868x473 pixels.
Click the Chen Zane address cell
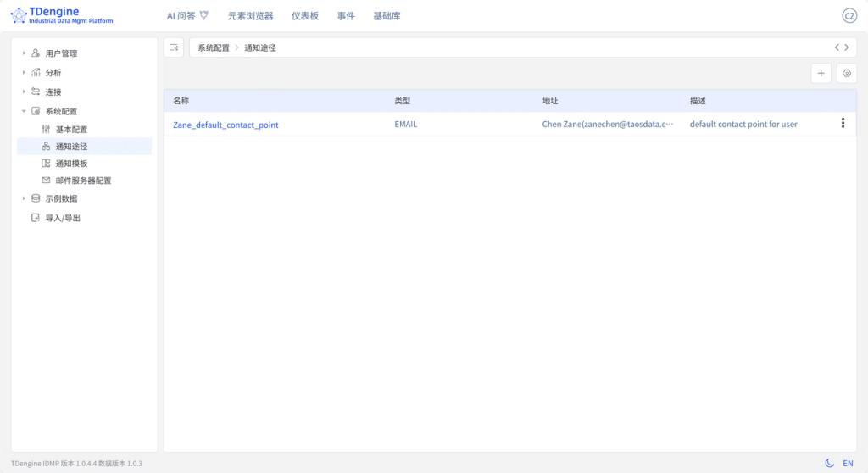pyautogui.click(x=608, y=124)
